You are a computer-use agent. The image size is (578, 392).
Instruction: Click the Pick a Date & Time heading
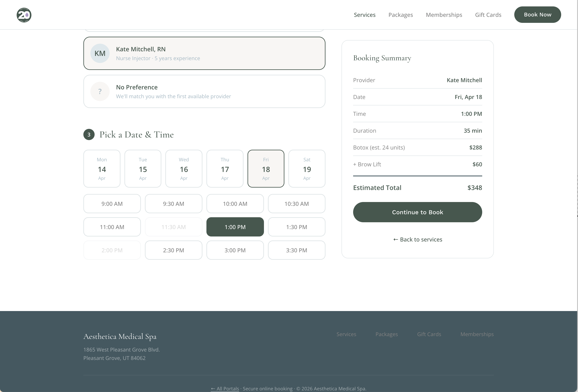(136, 134)
